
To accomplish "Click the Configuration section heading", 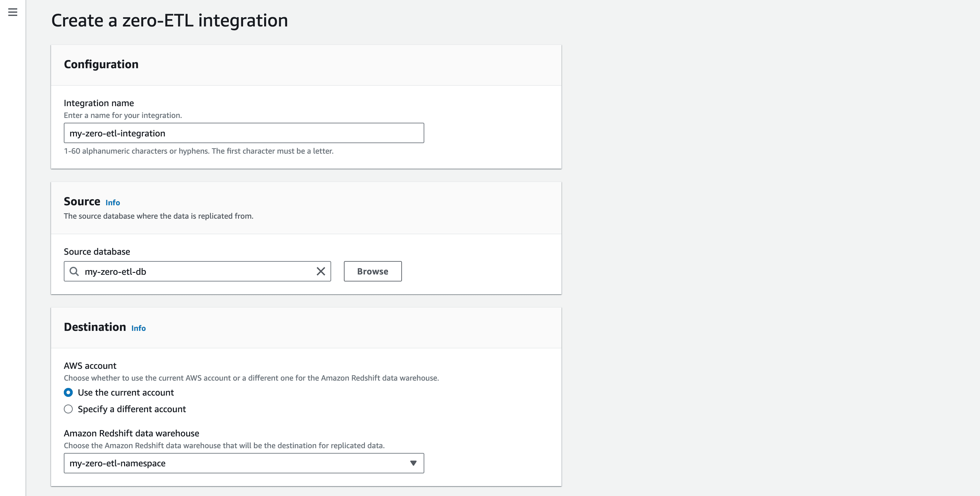I will pyautogui.click(x=101, y=64).
